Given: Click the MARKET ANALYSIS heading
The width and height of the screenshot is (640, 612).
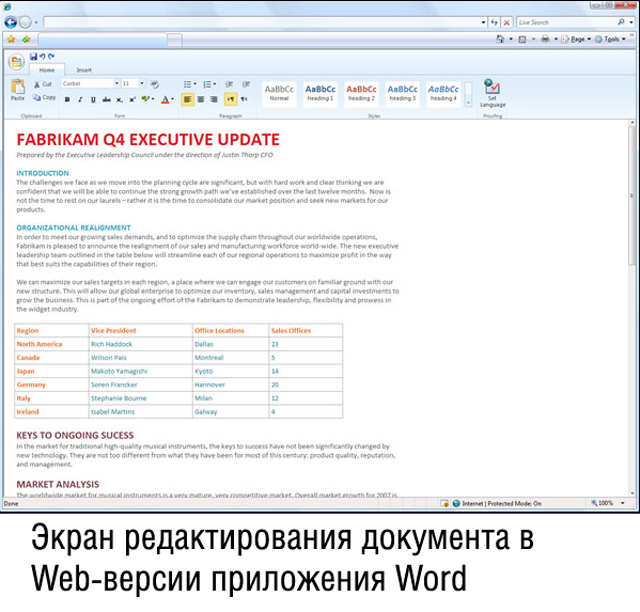Looking at the screenshot, I should [x=58, y=484].
